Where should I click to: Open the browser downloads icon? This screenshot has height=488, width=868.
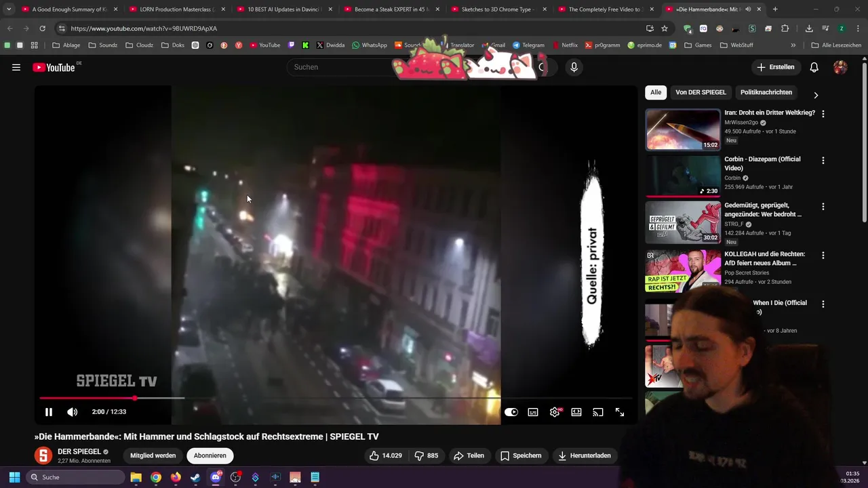click(x=809, y=28)
